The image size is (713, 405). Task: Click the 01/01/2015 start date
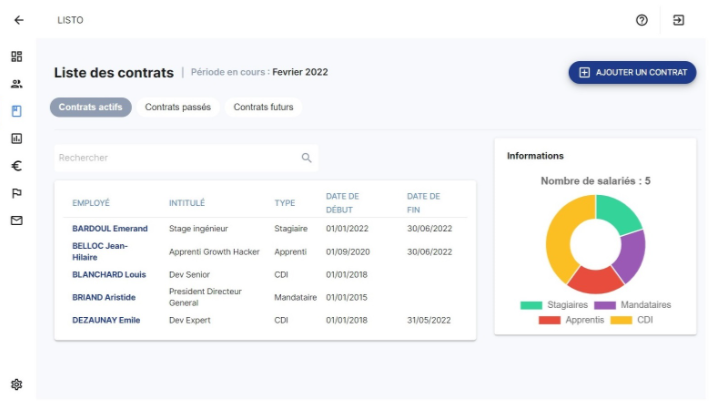click(x=346, y=297)
